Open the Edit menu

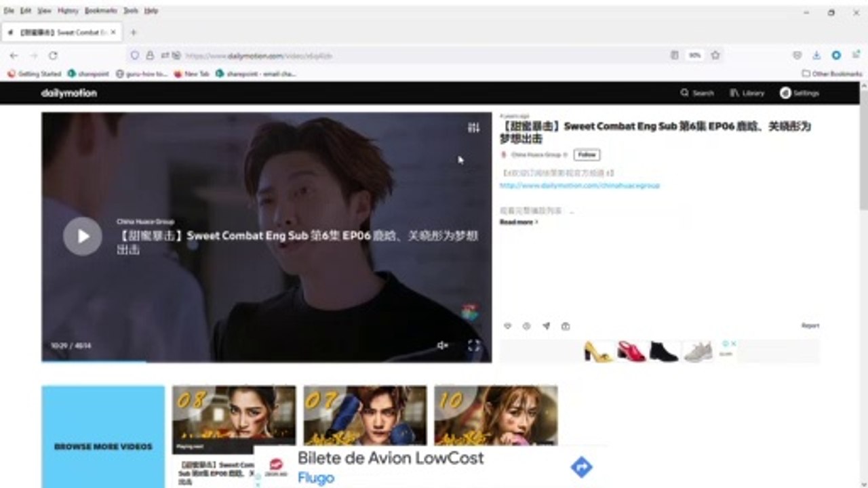(x=26, y=11)
